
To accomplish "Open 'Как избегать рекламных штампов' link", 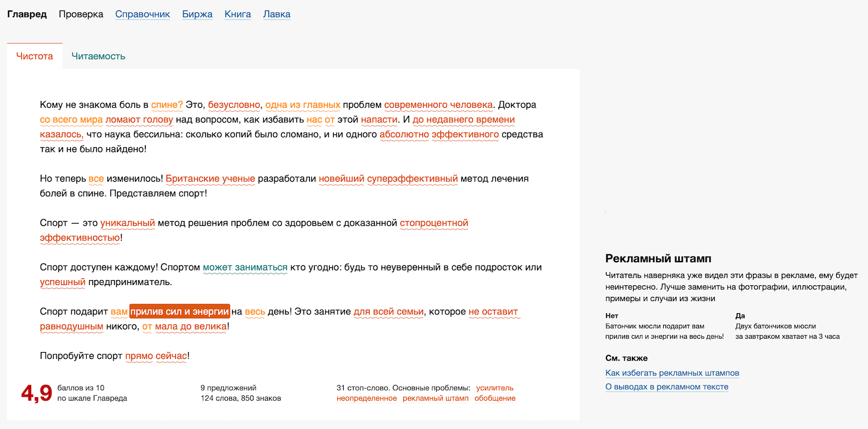I will [672, 373].
